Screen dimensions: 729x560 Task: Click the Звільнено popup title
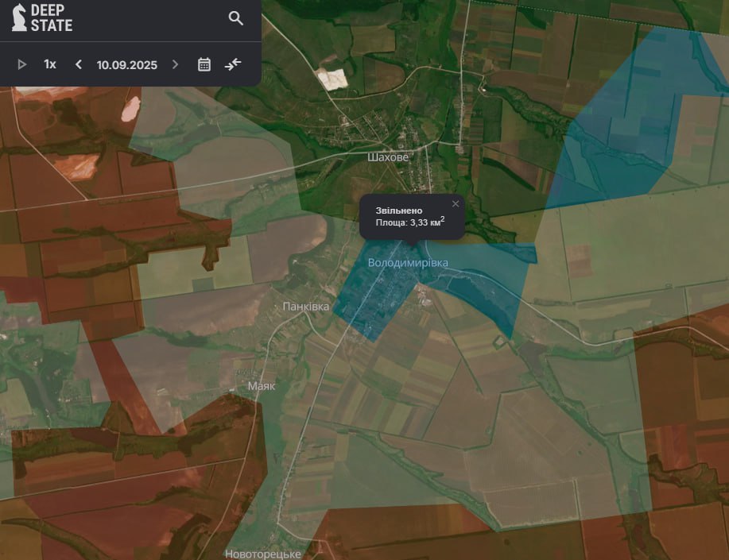394,210
